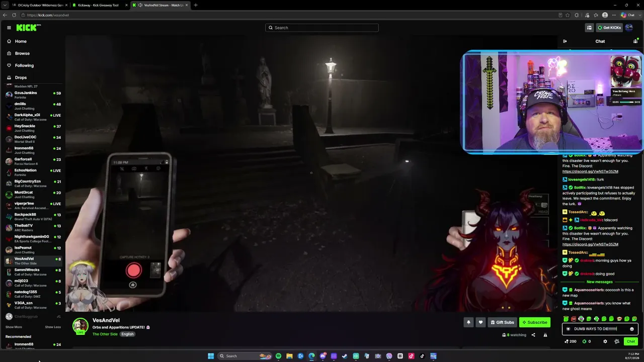Select the EchosNation followed channel

33,172
